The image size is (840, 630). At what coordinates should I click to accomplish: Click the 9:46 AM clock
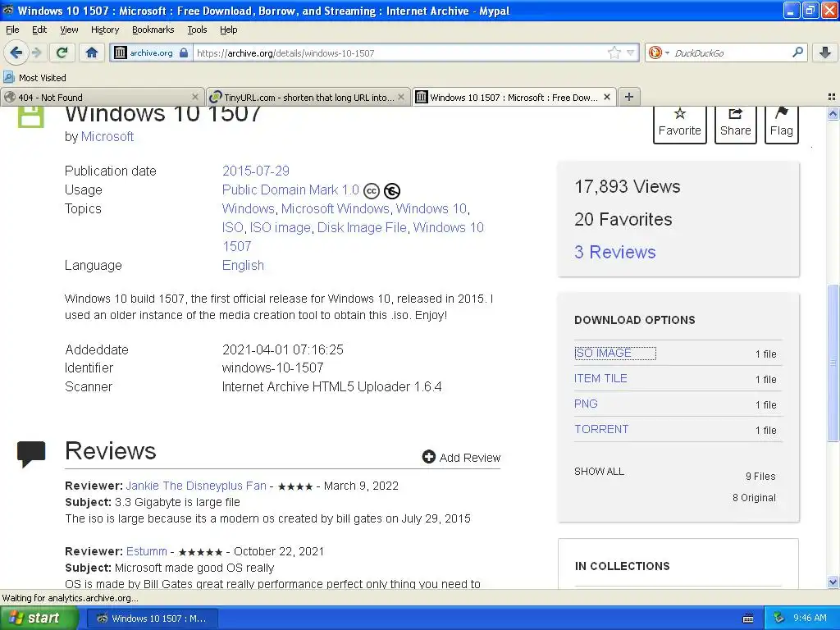click(810, 619)
